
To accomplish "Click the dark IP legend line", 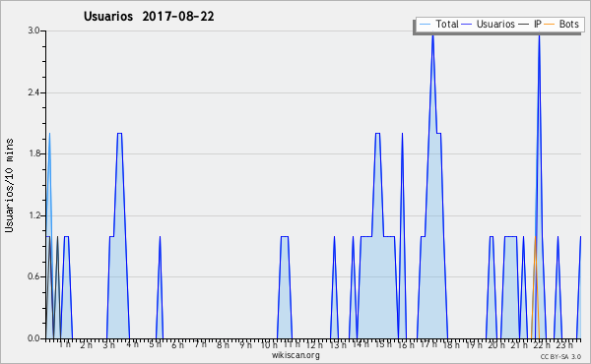I will (x=524, y=25).
